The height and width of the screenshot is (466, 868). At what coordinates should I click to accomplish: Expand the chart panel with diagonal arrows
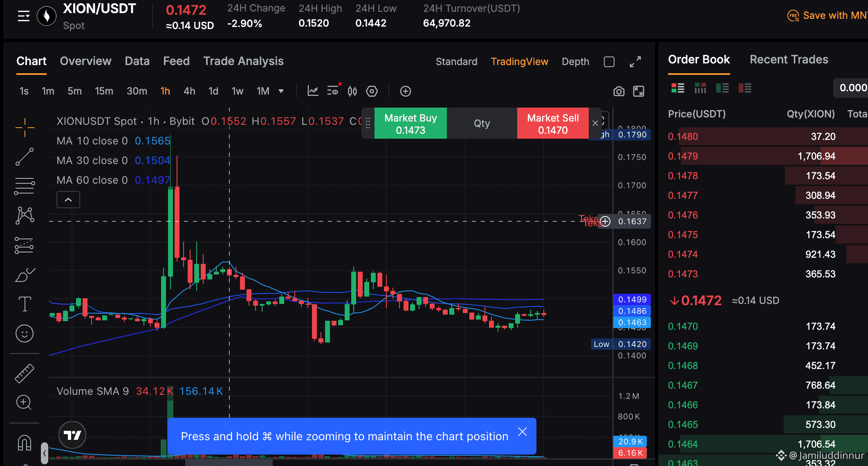coord(635,62)
